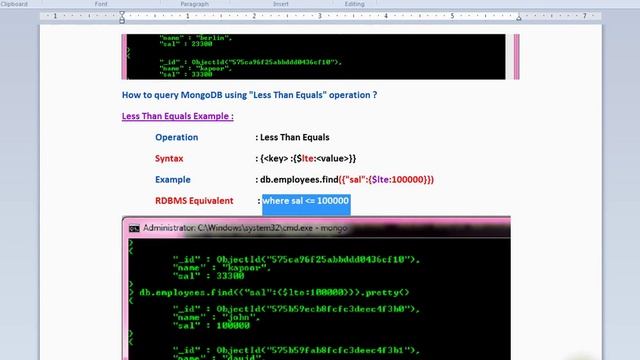
Task: Click the blue 'Example' label
Action: tap(173, 180)
